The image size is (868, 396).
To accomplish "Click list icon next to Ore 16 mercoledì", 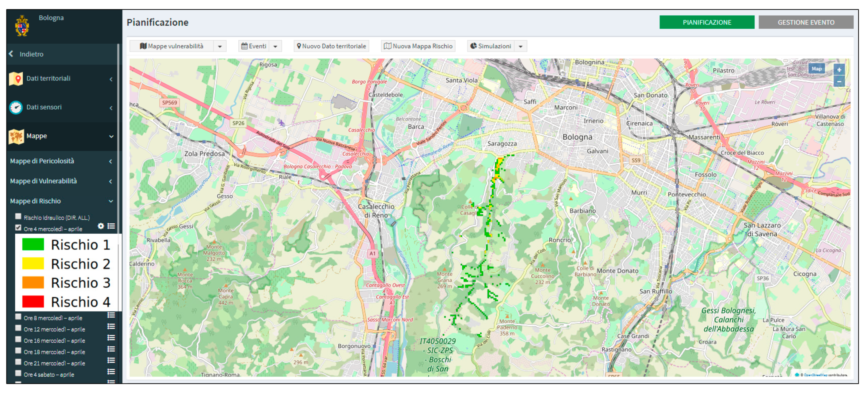I will tap(111, 338).
